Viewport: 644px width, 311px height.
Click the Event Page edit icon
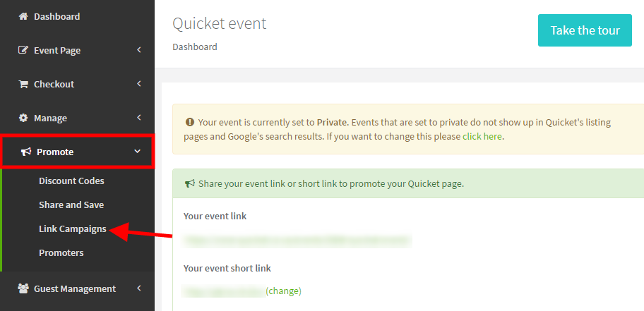[x=23, y=51]
